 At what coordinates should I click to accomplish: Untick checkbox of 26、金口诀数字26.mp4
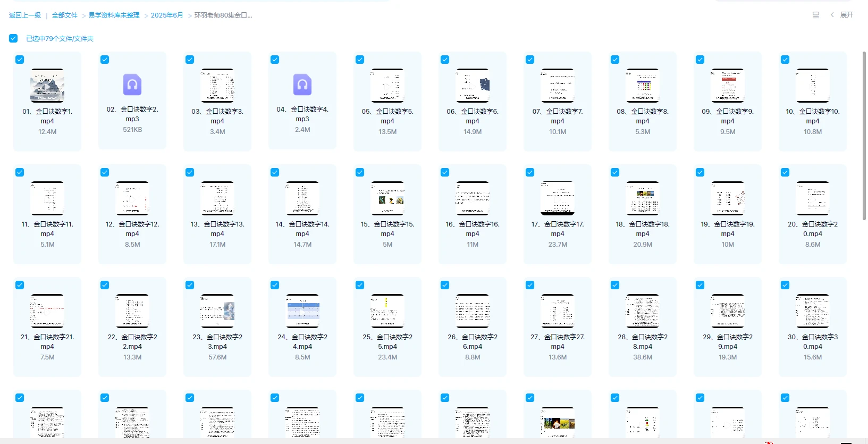point(445,285)
